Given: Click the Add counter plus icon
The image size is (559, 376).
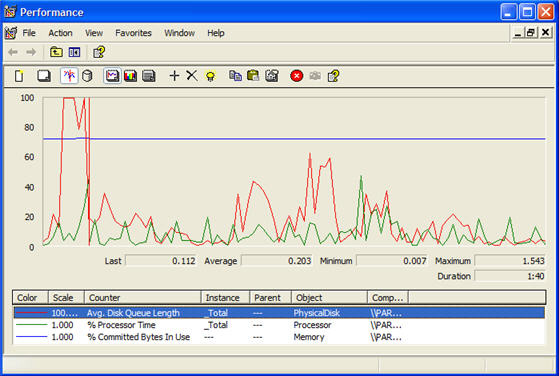Looking at the screenshot, I should pos(174,76).
